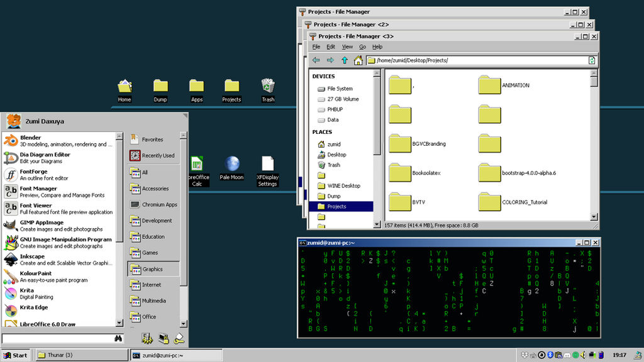Open the Go menu in the file manager

tap(362, 47)
